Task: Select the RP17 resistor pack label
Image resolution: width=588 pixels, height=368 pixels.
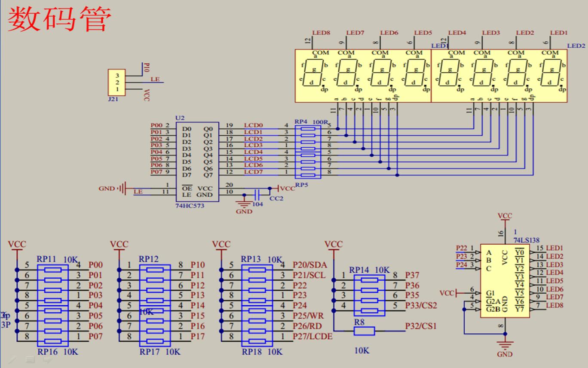Action: point(149,352)
